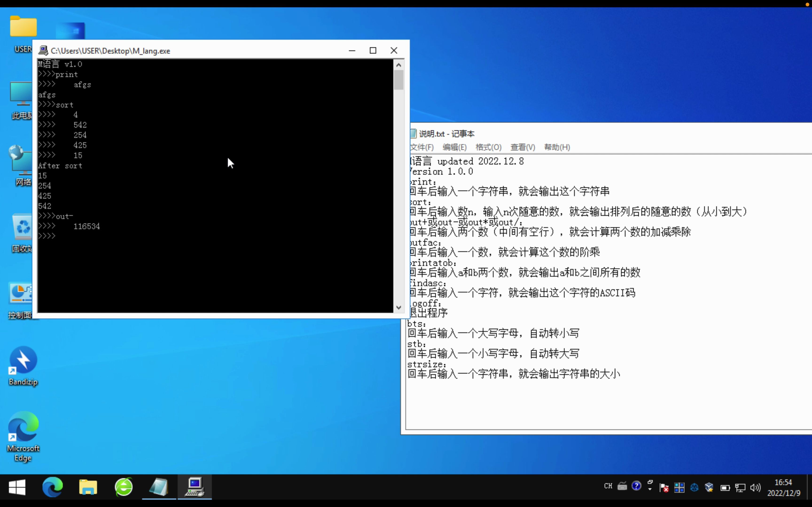
Task: Click the volume speaker tray icon
Action: [755, 487]
